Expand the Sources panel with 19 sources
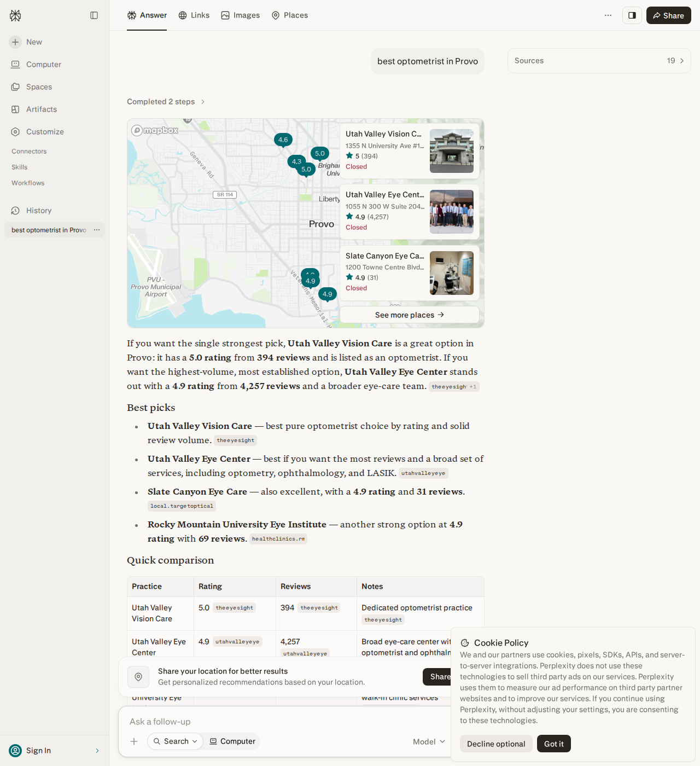The image size is (700, 766). [x=599, y=61]
